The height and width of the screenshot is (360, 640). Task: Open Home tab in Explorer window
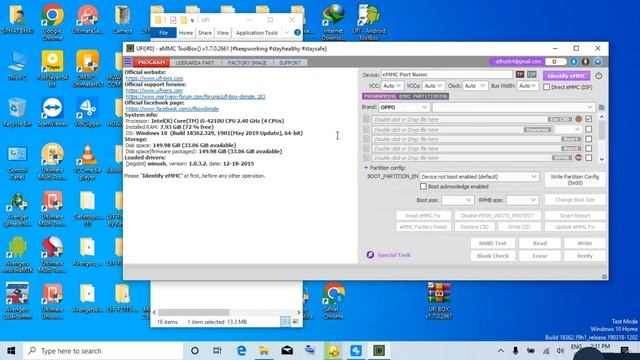pyautogui.click(x=186, y=33)
